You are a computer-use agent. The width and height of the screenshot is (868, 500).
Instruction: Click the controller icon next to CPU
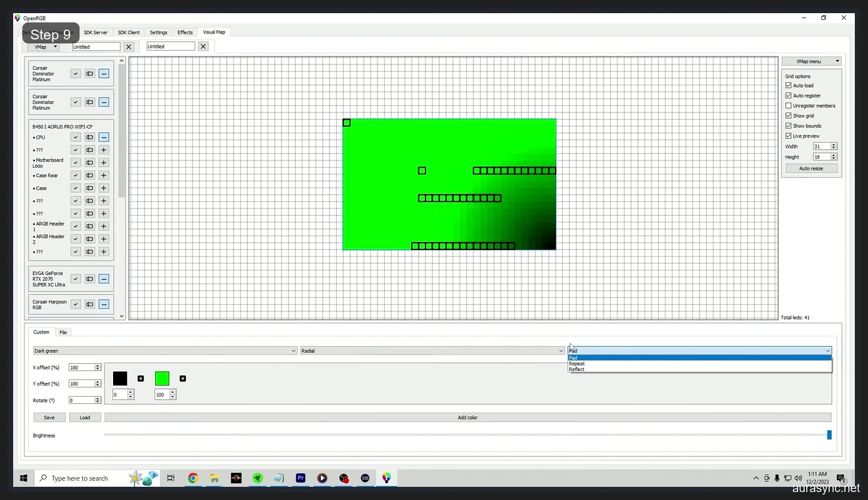tap(89, 137)
